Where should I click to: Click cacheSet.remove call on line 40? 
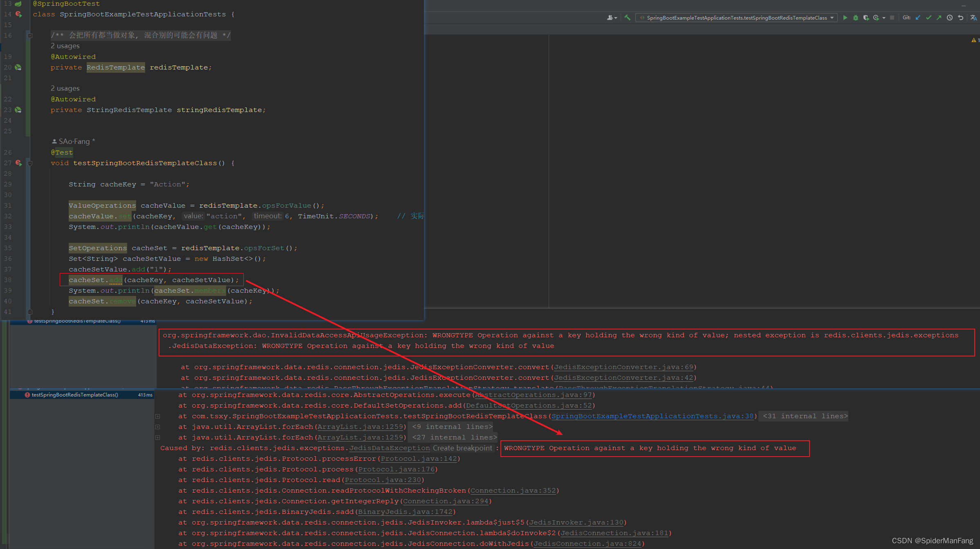(x=102, y=301)
